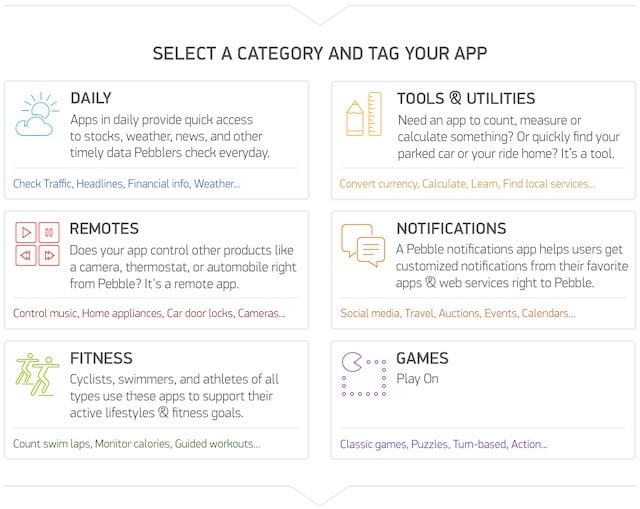Click the Fitness runners icon

37,374
